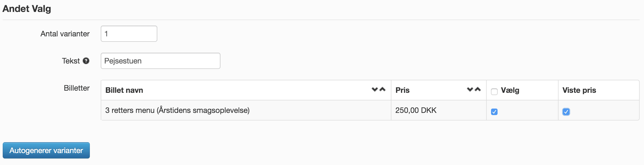644x165 pixels.
Task: Click the Tekst field label
Action: click(x=71, y=61)
